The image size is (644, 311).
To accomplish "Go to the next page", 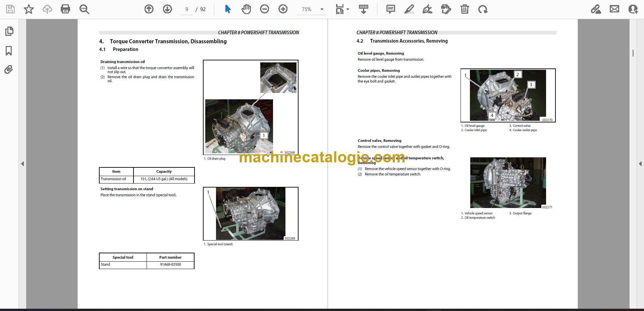I will pos(167,9).
